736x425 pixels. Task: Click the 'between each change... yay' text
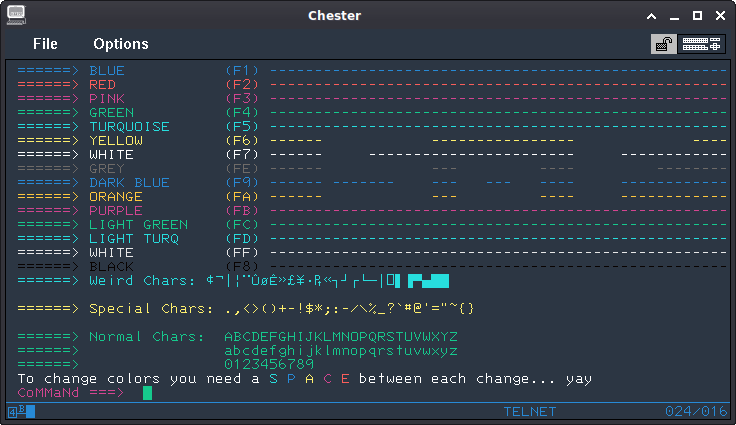pyautogui.click(x=475, y=379)
